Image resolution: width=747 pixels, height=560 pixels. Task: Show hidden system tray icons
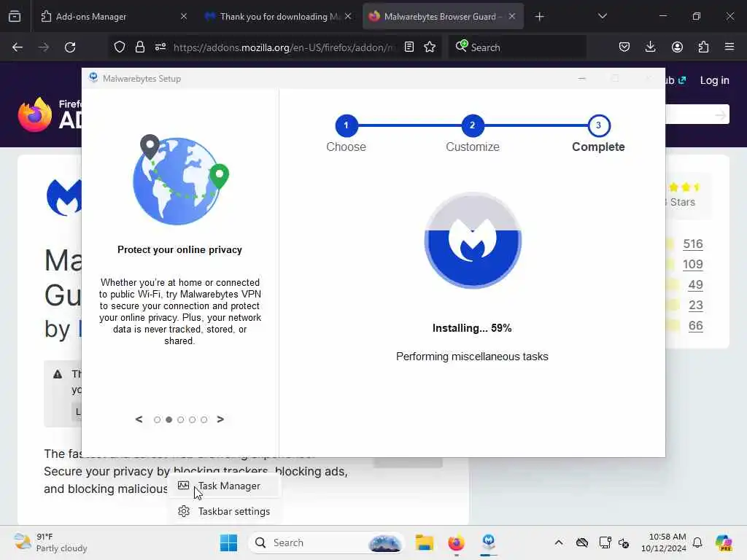coord(559,542)
